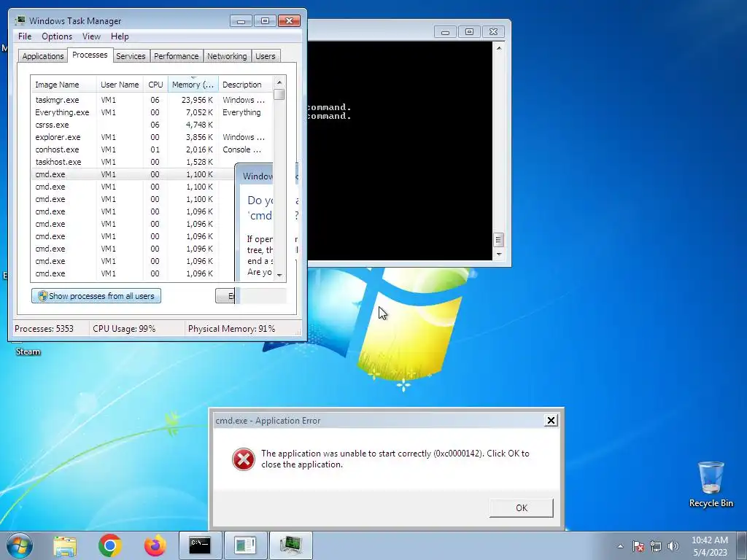Select the Command Prompt taskbar button
The width and height of the screenshot is (747, 560).
tap(200, 545)
